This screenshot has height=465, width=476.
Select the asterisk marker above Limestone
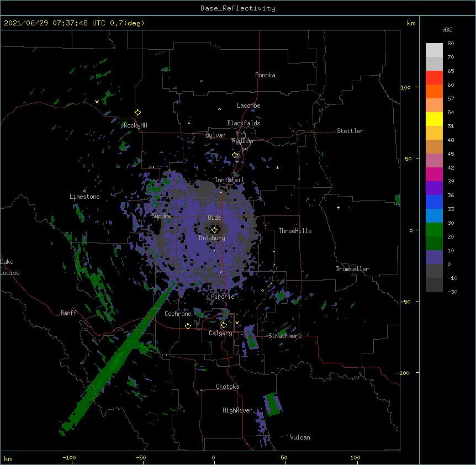pos(84,191)
